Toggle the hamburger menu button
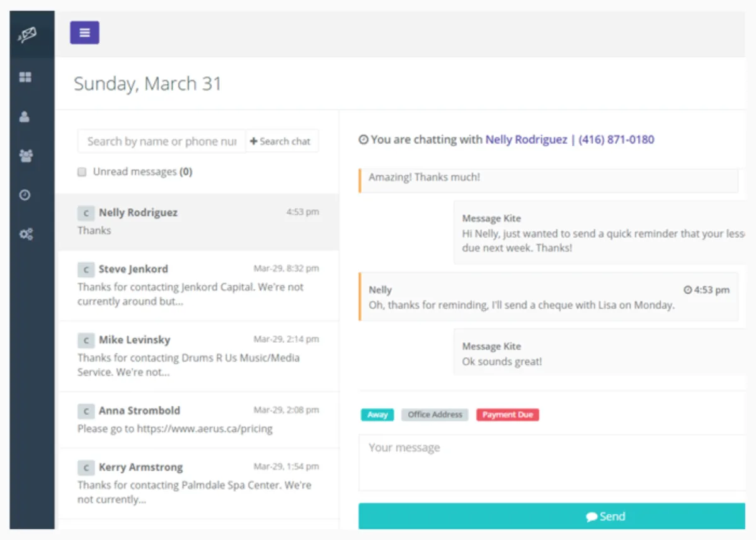 pos(84,33)
